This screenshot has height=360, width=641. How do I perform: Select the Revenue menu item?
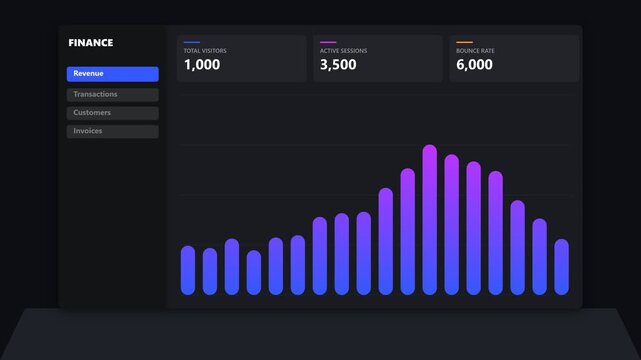pyautogui.click(x=112, y=74)
